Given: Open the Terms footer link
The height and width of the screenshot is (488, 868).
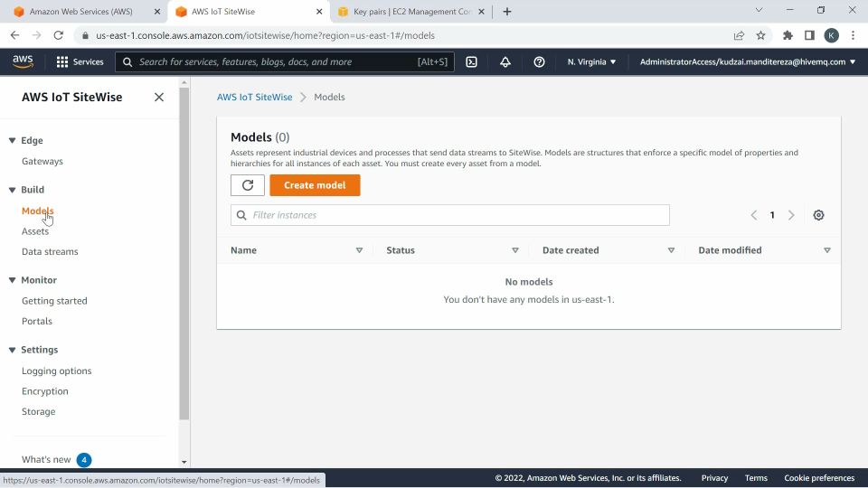Looking at the screenshot, I should (x=756, y=478).
